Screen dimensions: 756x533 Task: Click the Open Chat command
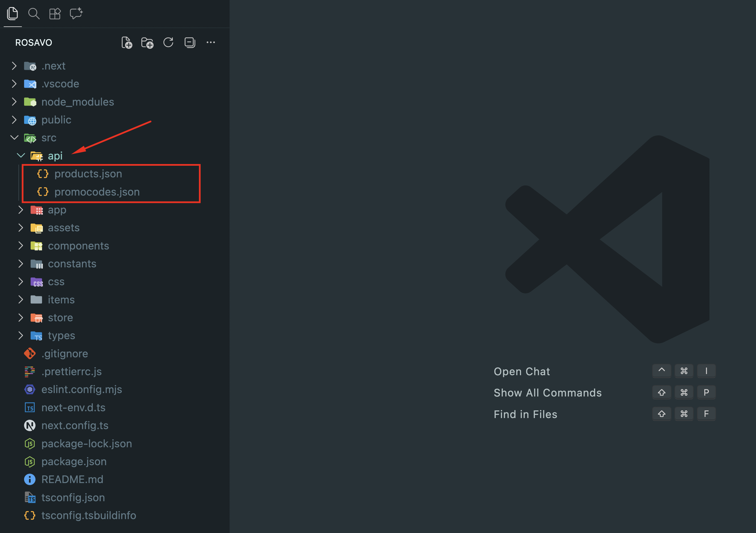point(522,371)
